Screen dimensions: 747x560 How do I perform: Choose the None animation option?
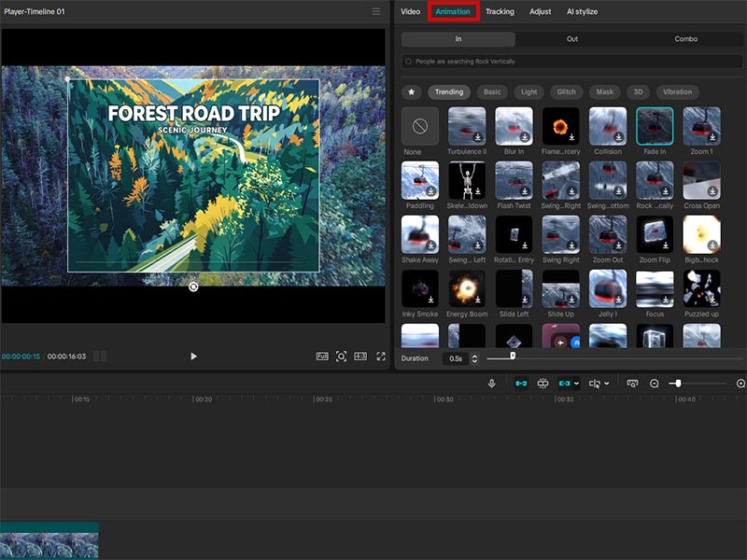coord(419,126)
